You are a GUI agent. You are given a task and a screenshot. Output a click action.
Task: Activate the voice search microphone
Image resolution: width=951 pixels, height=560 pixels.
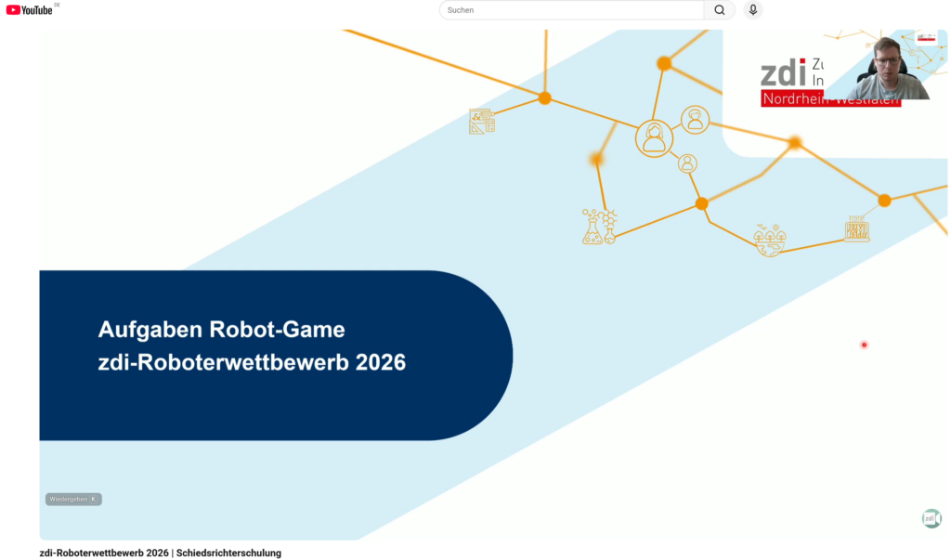click(752, 10)
